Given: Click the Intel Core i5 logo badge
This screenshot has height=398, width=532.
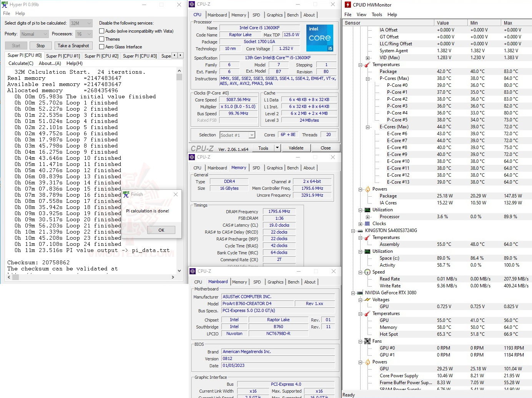Looking at the screenshot, I should click(x=320, y=38).
